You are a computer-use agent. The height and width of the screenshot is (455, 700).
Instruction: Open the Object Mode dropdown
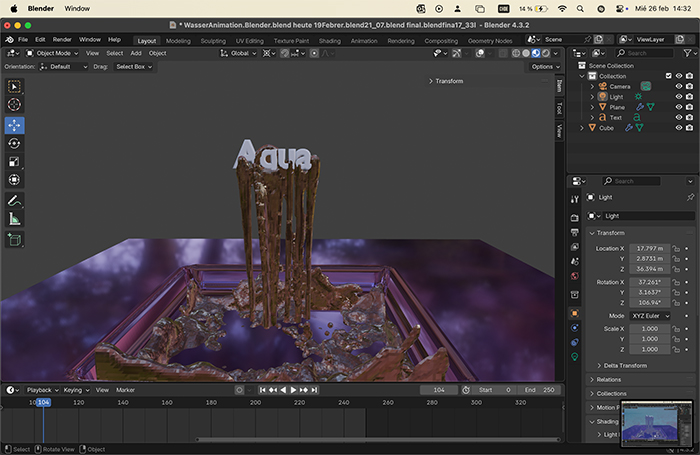tap(51, 53)
